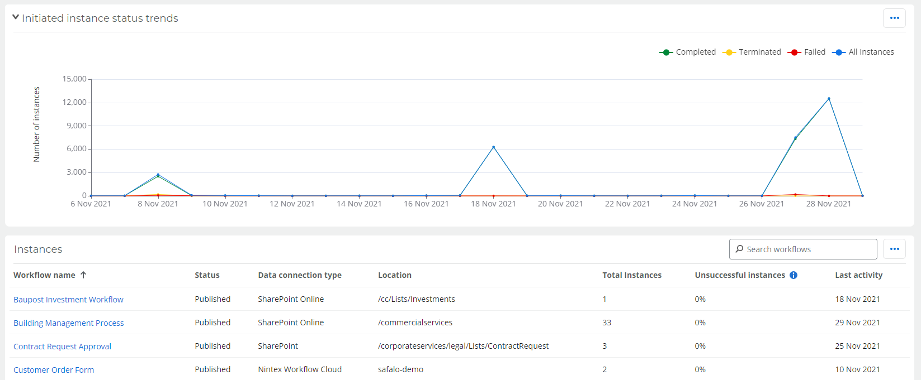The width and height of the screenshot is (922, 380).
Task: Click the 18 Nov 2021 last activity cell
Action: 857,299
